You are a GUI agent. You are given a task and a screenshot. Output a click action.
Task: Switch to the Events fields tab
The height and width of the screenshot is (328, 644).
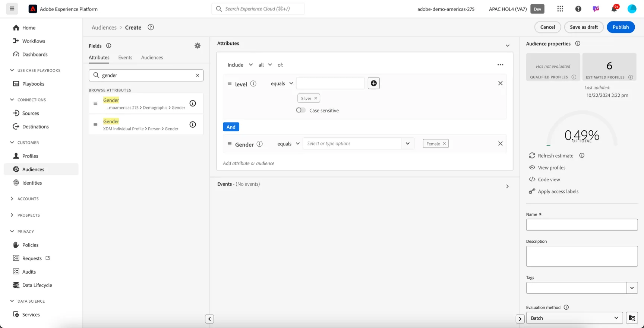125,57
